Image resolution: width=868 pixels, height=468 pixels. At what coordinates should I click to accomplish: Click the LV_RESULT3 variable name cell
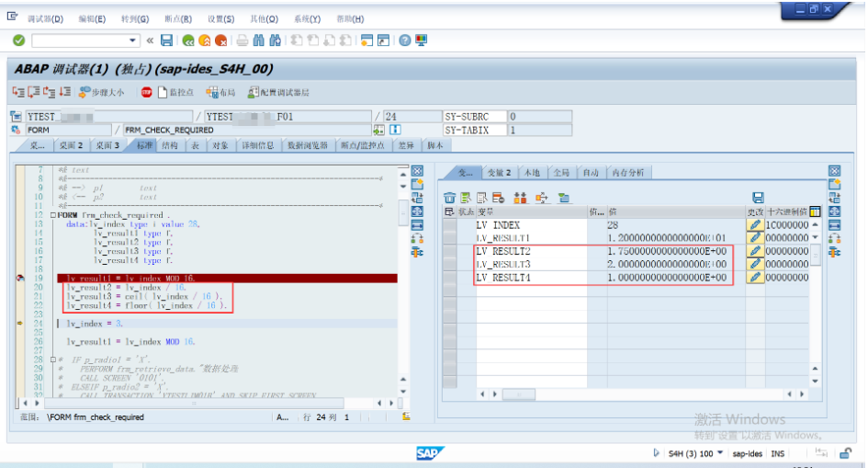pos(532,264)
